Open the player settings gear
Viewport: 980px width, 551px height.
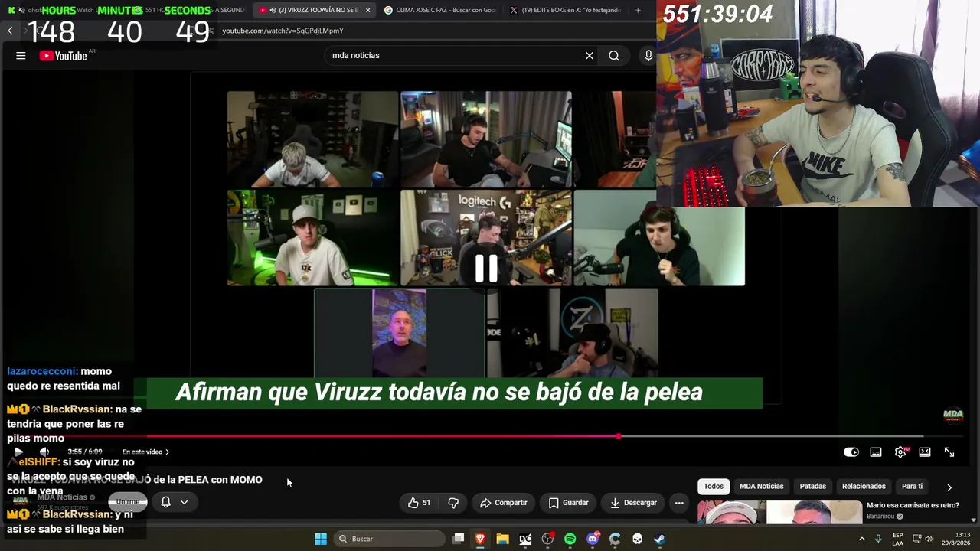pyautogui.click(x=900, y=452)
